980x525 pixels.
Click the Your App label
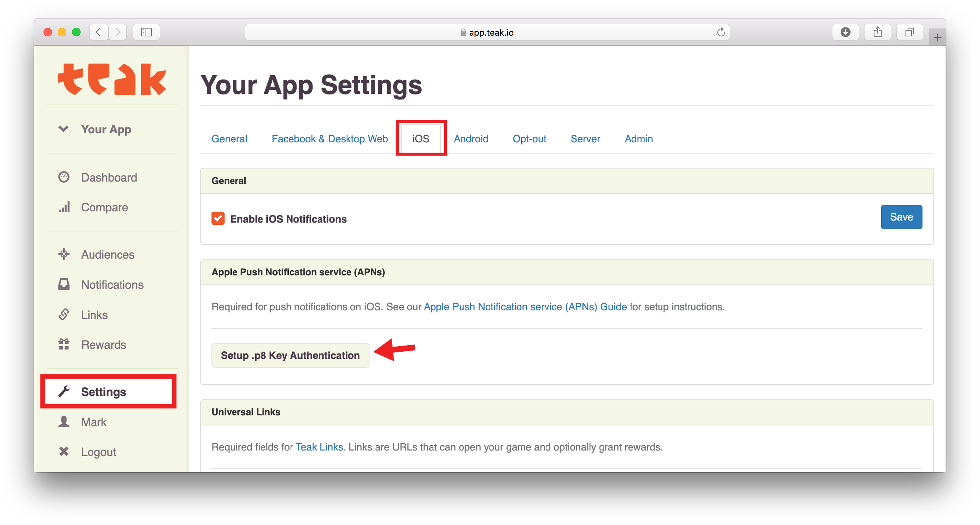click(106, 129)
